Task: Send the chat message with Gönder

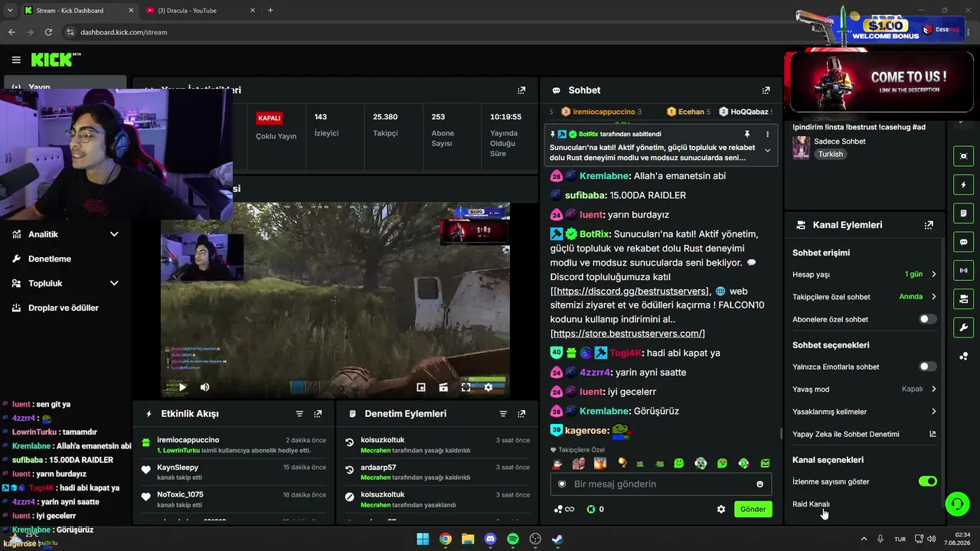Action: [x=753, y=509]
